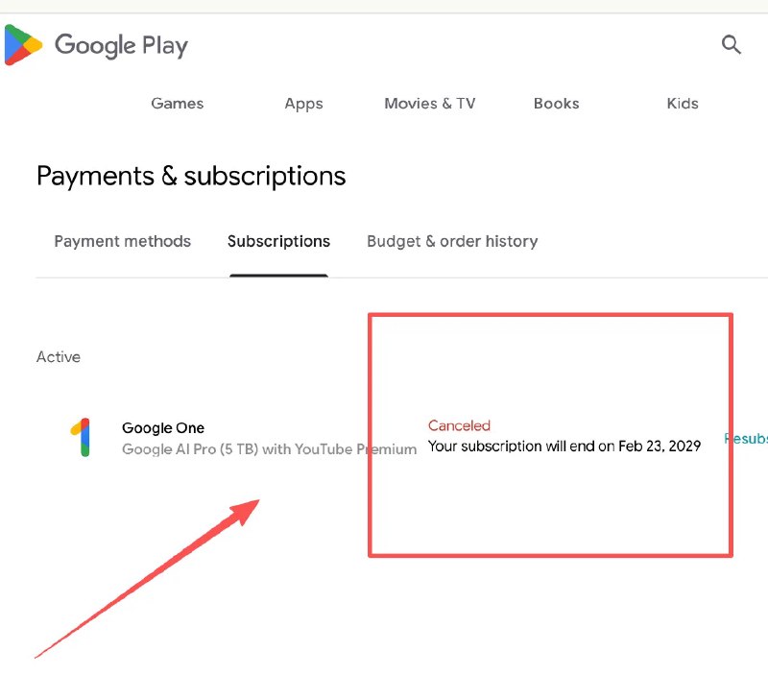768x700 pixels.
Task: Open Budget & order history tab
Action: (452, 241)
